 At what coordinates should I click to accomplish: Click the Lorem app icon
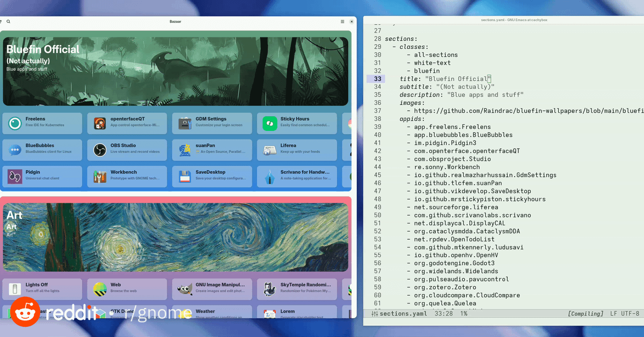pyautogui.click(x=270, y=313)
